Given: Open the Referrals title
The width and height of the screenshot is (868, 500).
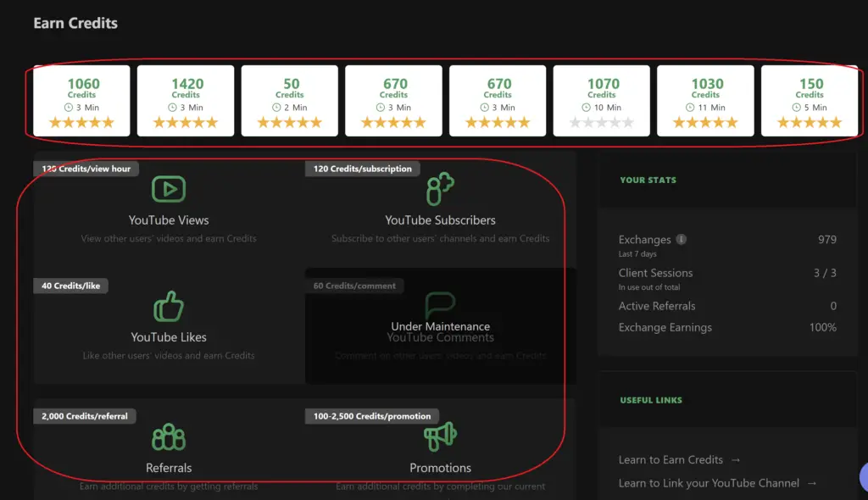Looking at the screenshot, I should [169, 468].
